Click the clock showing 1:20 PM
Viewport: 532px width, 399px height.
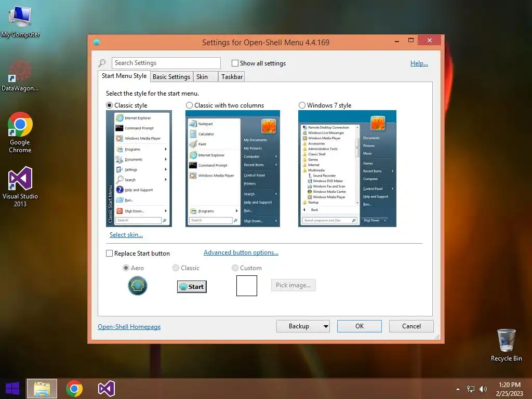point(509,385)
